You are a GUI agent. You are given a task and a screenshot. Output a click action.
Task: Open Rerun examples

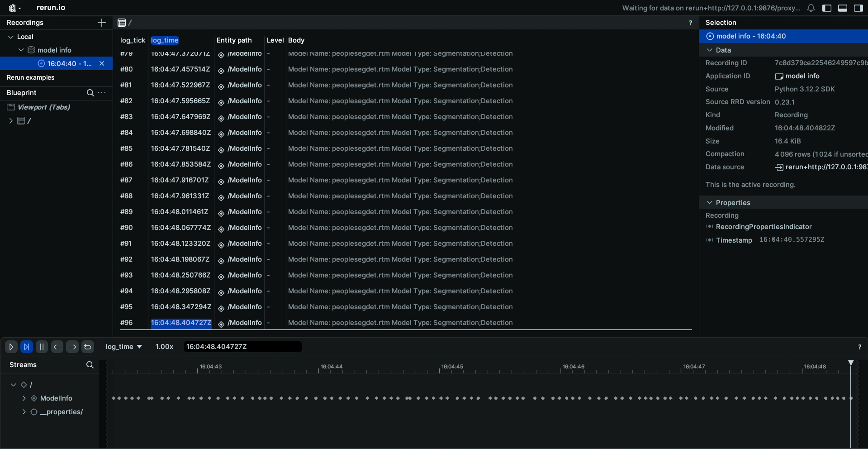(x=30, y=77)
